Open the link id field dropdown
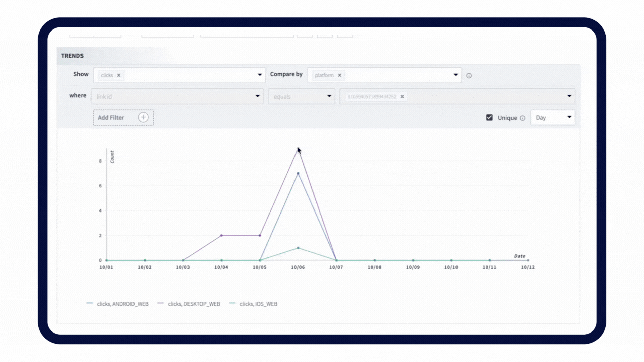644x362 pixels. coord(257,96)
